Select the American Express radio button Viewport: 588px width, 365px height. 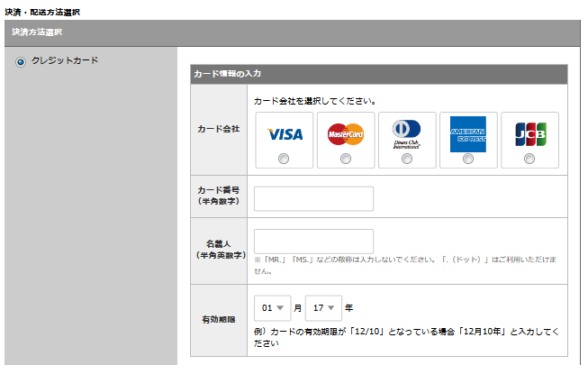tap(468, 159)
